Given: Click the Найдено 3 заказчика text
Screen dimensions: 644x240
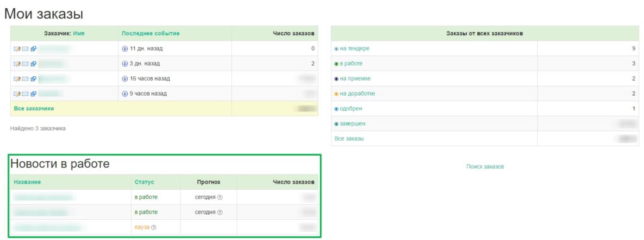Looking at the screenshot, I should 38,129.
